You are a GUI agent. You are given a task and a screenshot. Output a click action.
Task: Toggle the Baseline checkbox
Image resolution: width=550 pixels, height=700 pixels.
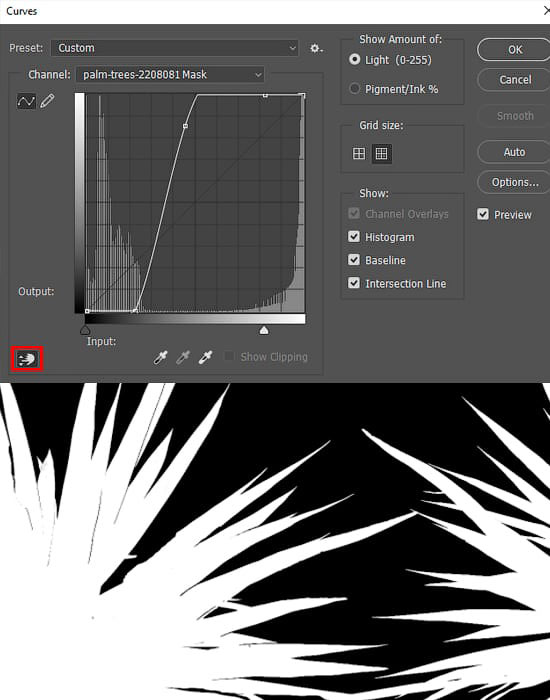pyautogui.click(x=354, y=259)
